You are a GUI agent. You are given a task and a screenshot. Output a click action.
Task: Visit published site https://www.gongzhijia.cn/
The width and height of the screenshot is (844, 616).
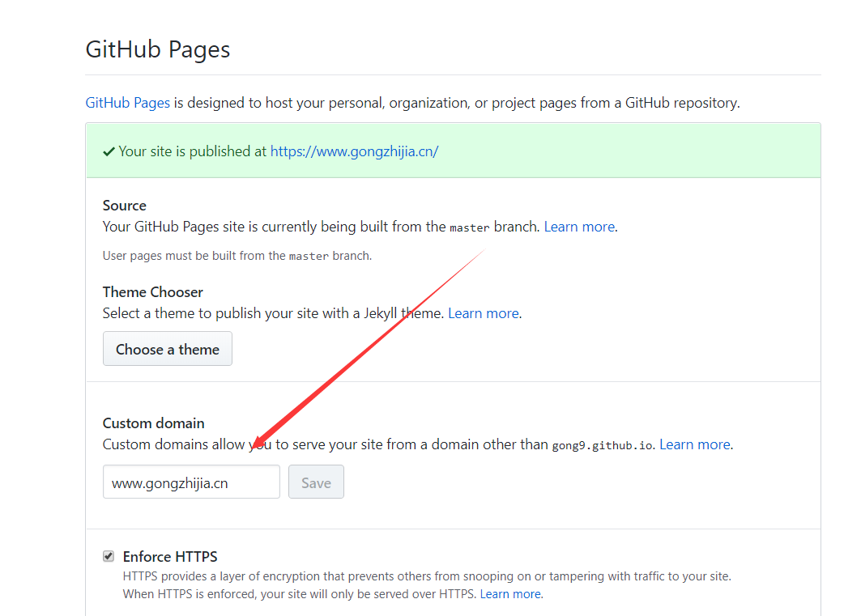click(x=354, y=151)
